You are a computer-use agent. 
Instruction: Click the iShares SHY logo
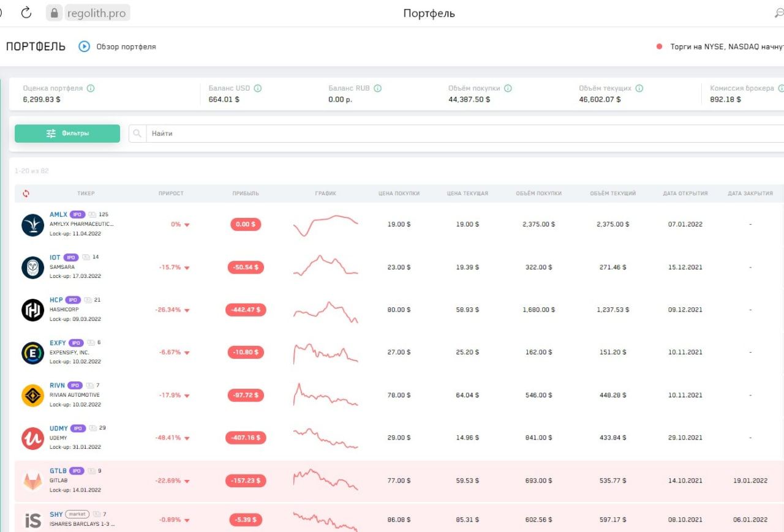pyautogui.click(x=32, y=520)
